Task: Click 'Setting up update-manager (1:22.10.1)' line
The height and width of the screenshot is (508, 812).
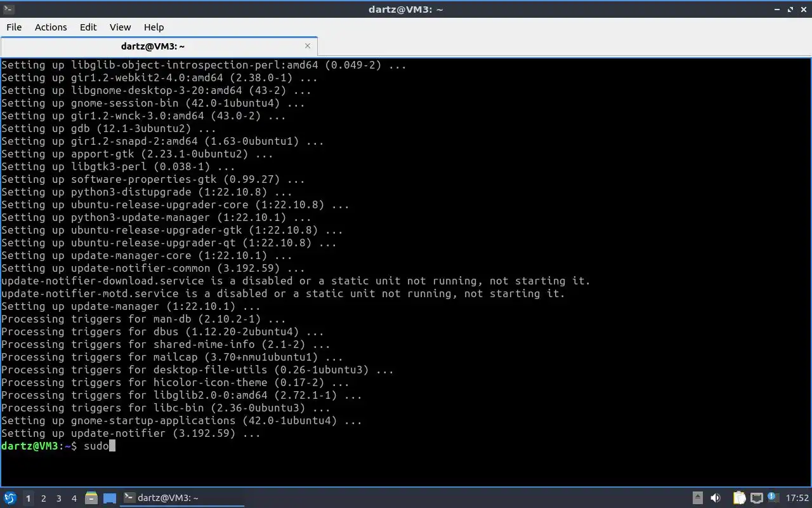Action: pos(131,306)
